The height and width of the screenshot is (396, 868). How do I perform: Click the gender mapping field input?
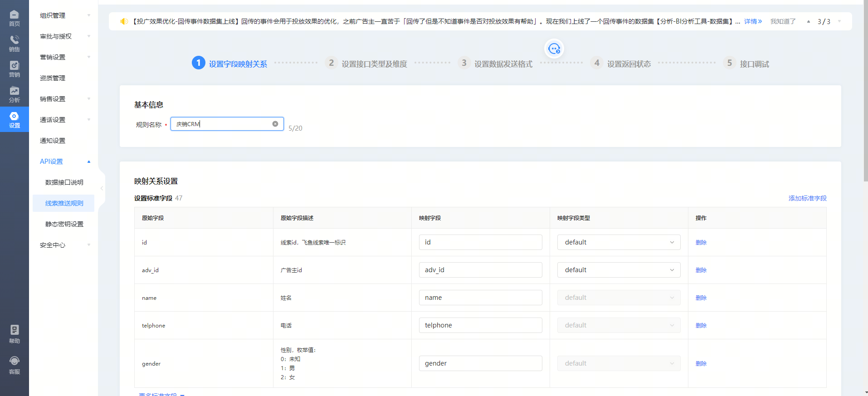[x=480, y=363]
